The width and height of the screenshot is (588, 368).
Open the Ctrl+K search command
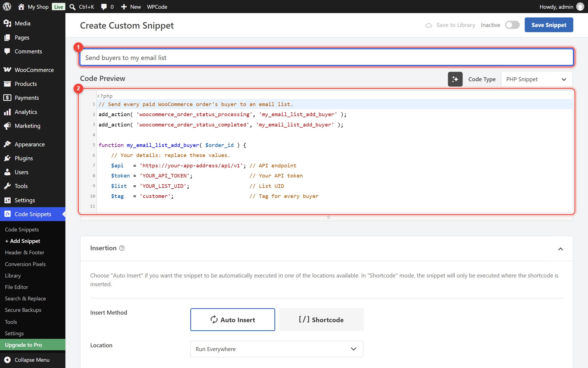click(82, 7)
